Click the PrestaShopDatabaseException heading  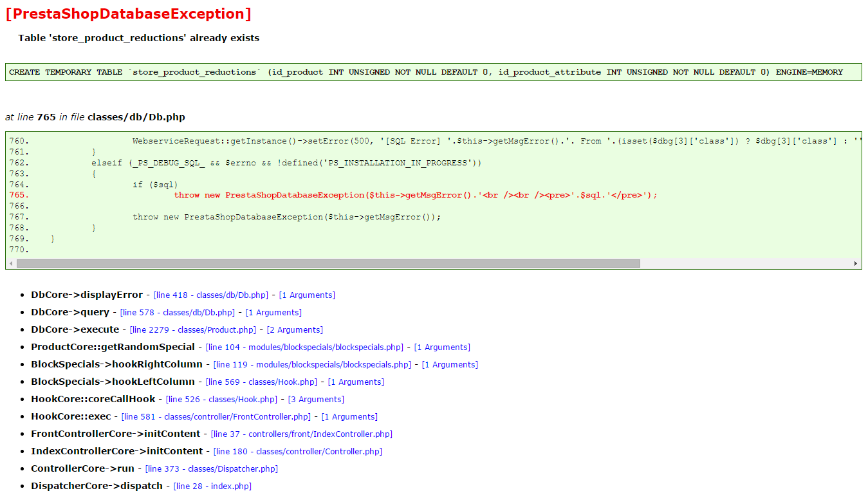coord(128,14)
